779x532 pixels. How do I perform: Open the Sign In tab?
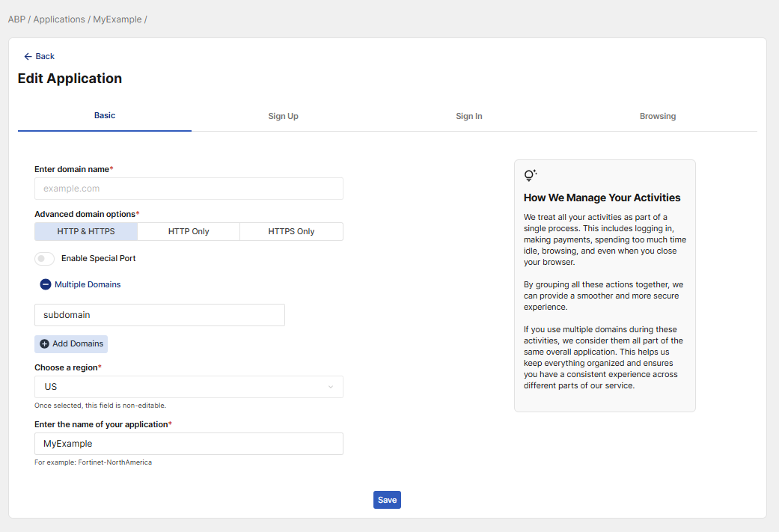pyautogui.click(x=468, y=117)
